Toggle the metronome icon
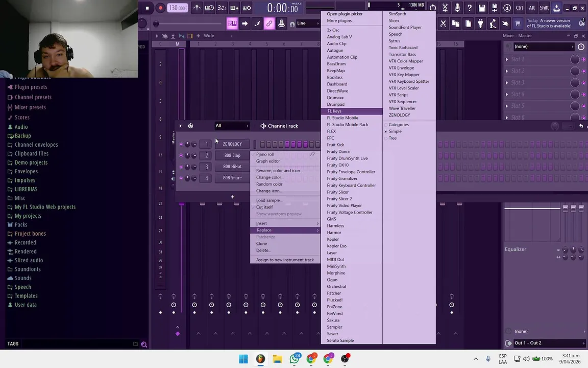Viewport: 588px width, 368px height. pos(197,8)
